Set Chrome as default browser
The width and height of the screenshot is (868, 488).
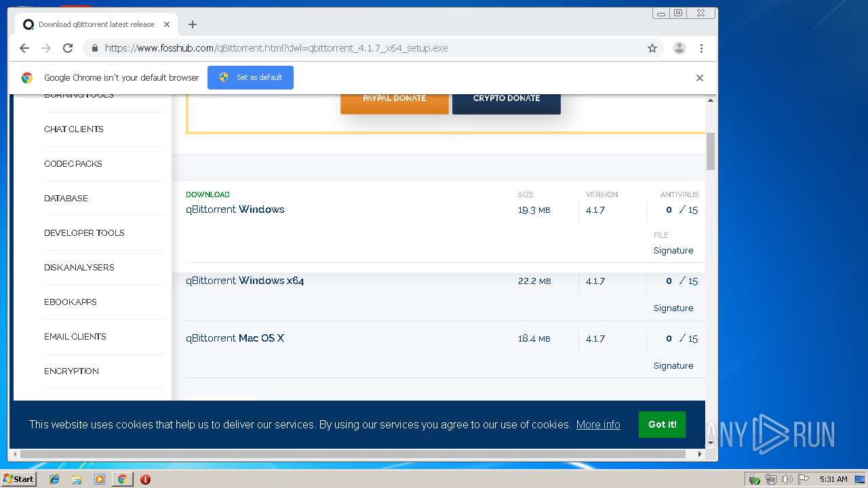[x=250, y=77]
